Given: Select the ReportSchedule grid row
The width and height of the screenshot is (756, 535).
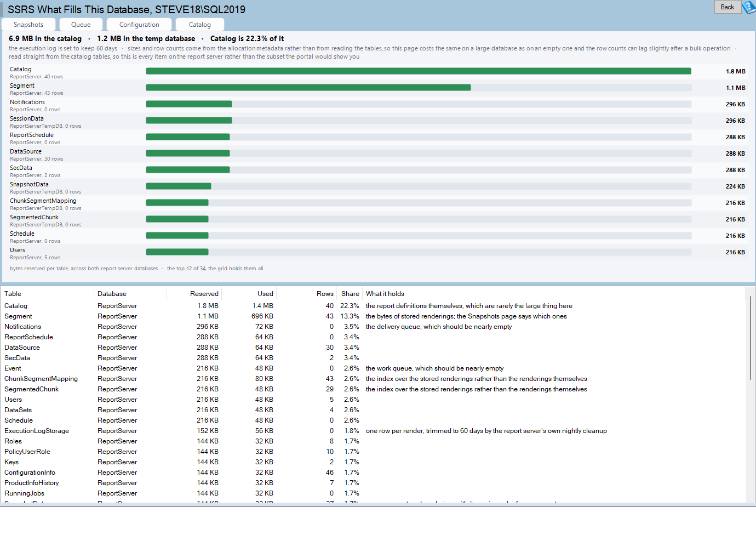Looking at the screenshot, I should (x=374, y=337).
